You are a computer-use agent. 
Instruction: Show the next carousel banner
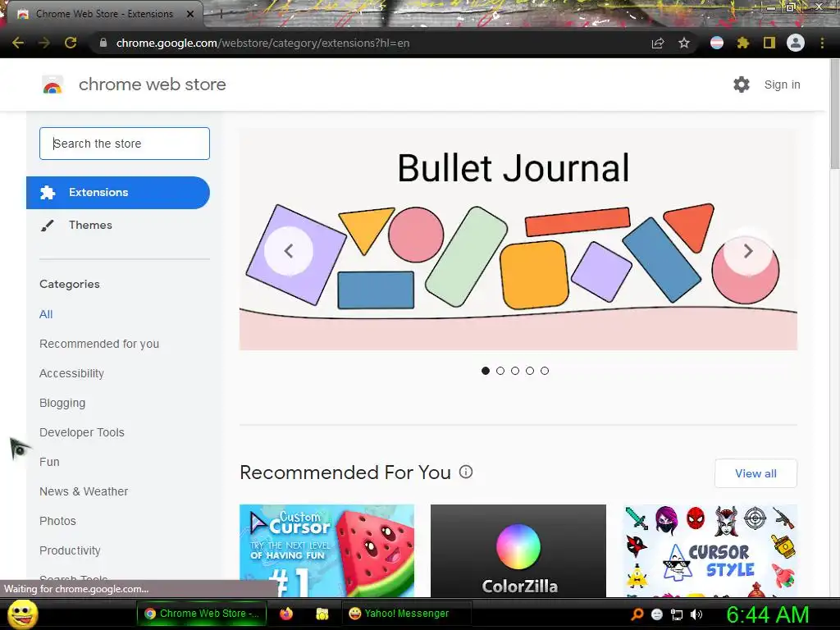coord(748,251)
